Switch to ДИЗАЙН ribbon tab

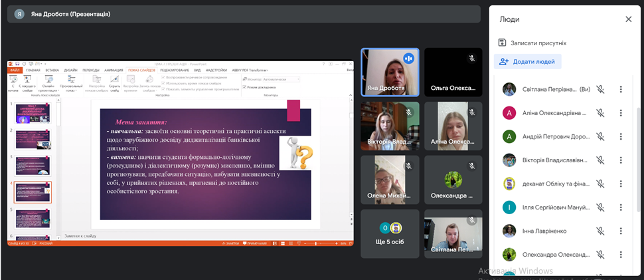(70, 70)
